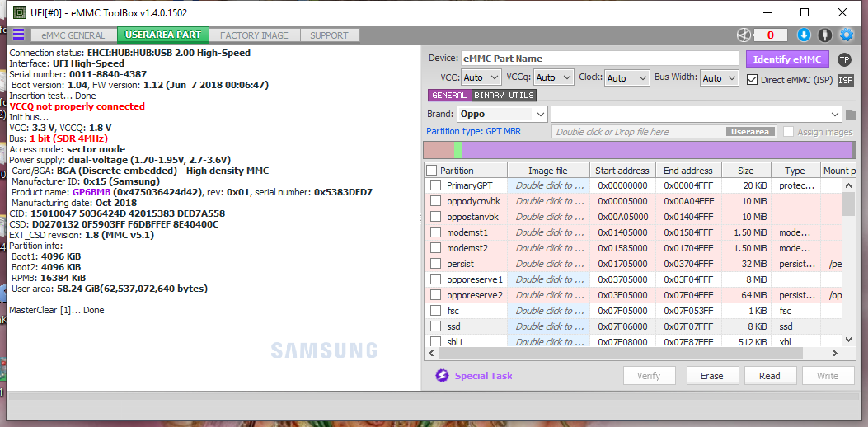Toggle the Direct eMMC (ISP) checkbox
The image size is (868, 427).
[x=752, y=79]
